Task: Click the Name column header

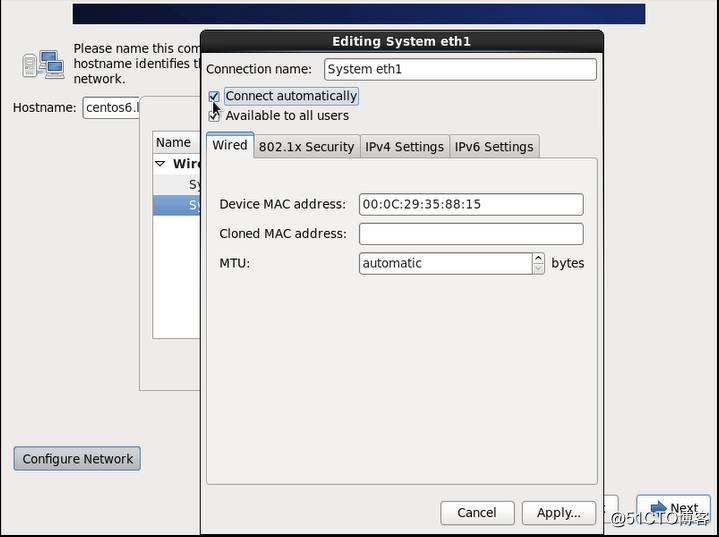Action: [176, 143]
